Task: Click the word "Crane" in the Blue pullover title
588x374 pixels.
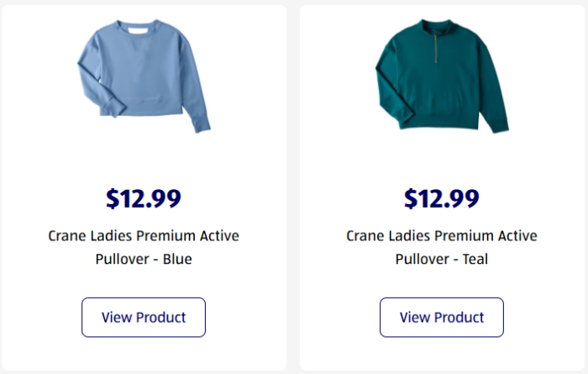Action: [x=67, y=236]
